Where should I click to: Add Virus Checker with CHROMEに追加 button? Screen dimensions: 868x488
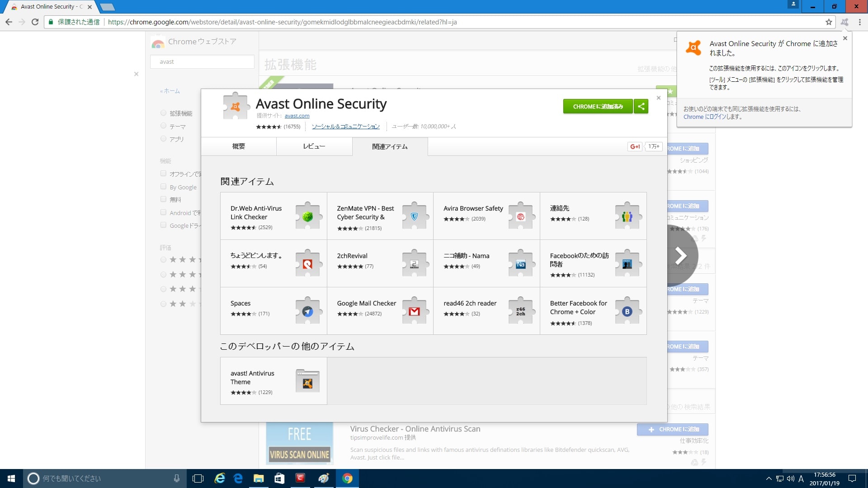673,429
